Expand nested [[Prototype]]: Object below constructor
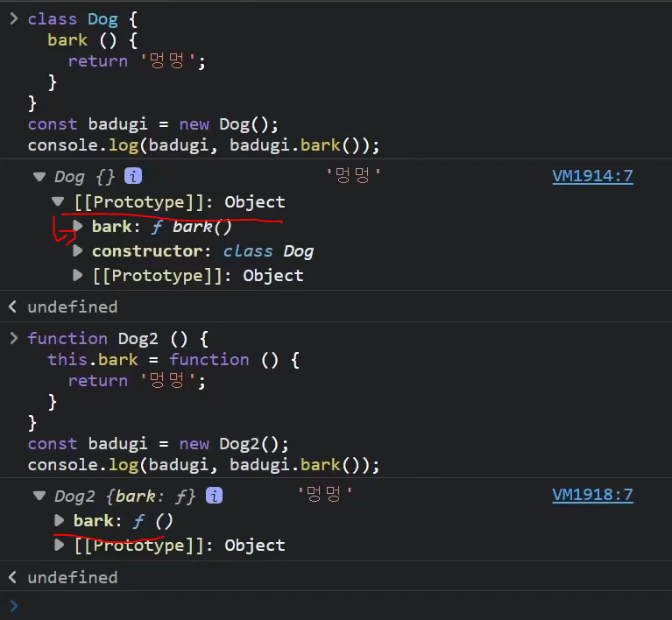The width and height of the screenshot is (672, 620). [78, 275]
